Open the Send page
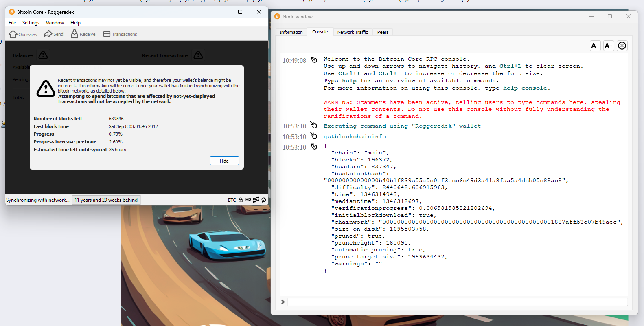Screen dimensions: 644x326 (x=53, y=34)
